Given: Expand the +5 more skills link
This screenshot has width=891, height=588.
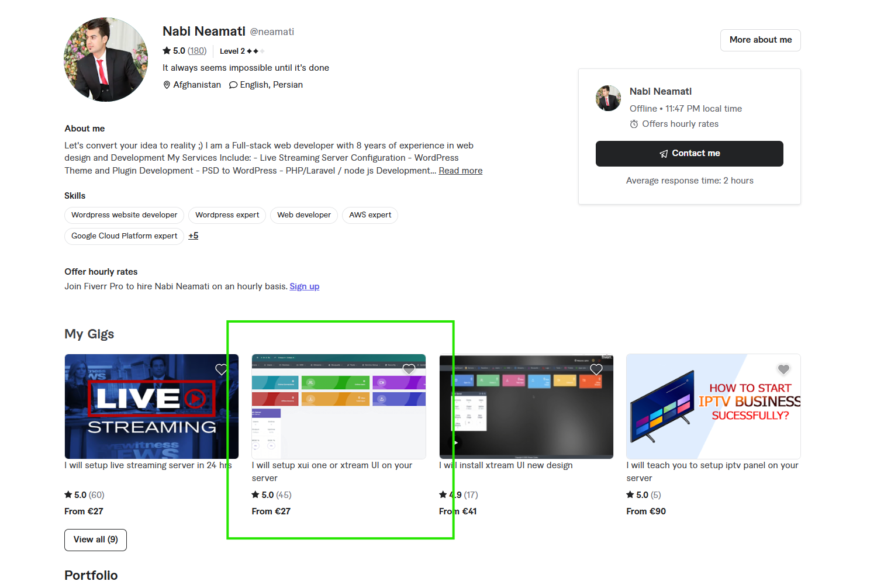Looking at the screenshot, I should (x=194, y=236).
